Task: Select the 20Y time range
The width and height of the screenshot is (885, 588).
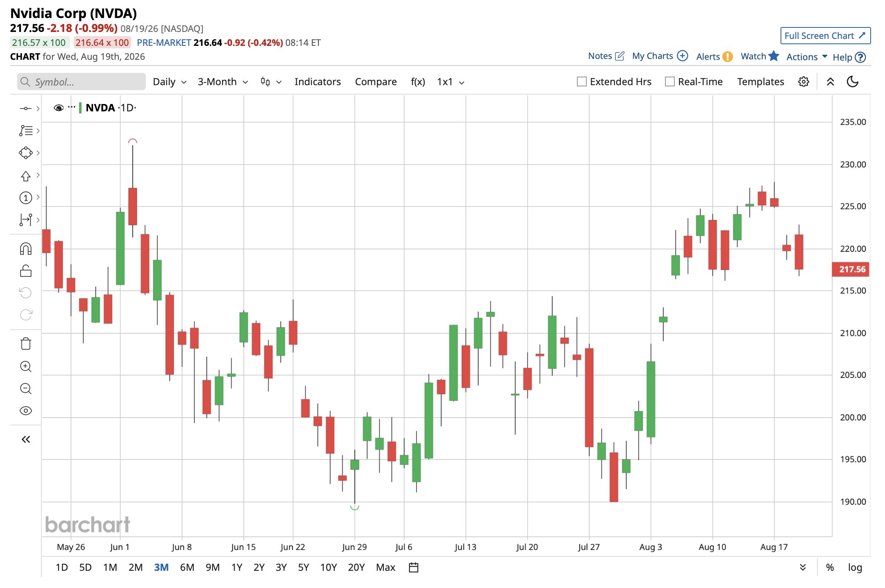Action: point(356,567)
